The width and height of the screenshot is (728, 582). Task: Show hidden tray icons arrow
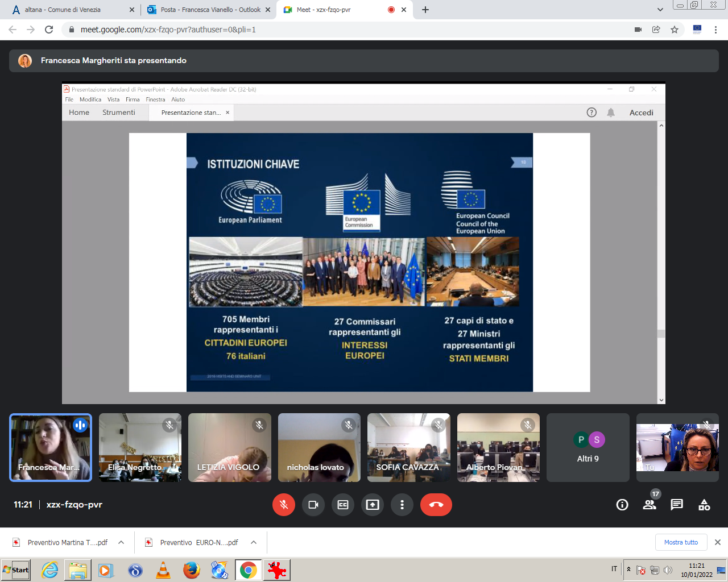628,569
